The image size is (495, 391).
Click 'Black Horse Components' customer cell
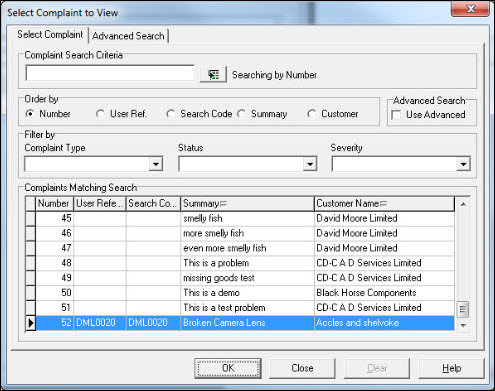[x=384, y=293]
